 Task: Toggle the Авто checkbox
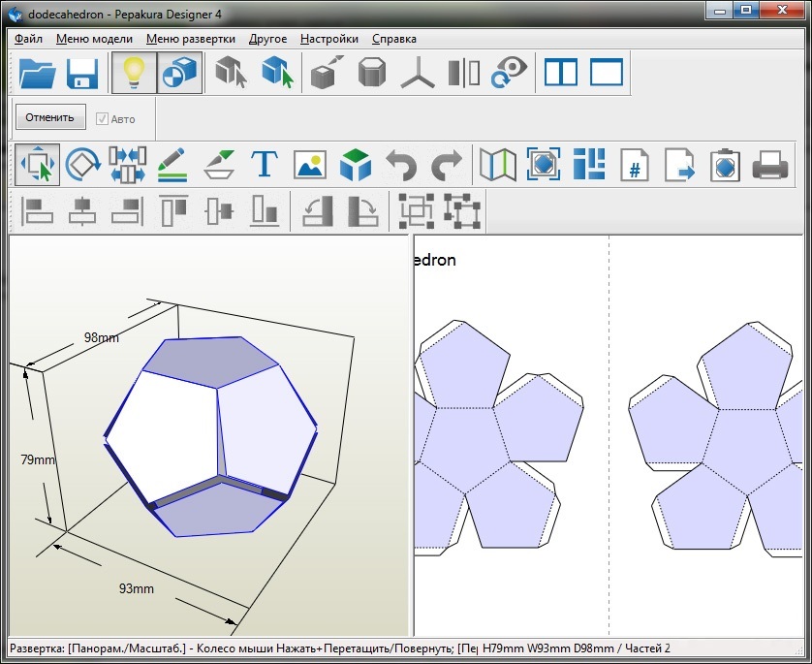click(x=102, y=118)
